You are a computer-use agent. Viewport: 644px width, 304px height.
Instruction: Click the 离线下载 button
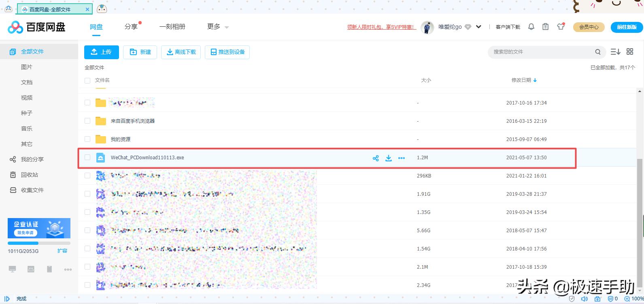[x=181, y=52]
